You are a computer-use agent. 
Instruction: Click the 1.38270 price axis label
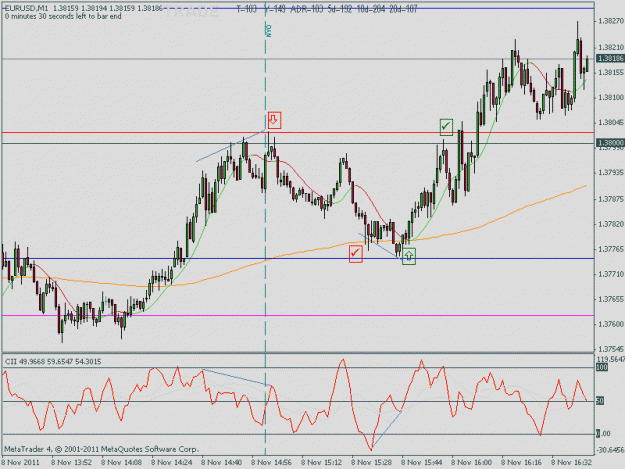point(611,21)
